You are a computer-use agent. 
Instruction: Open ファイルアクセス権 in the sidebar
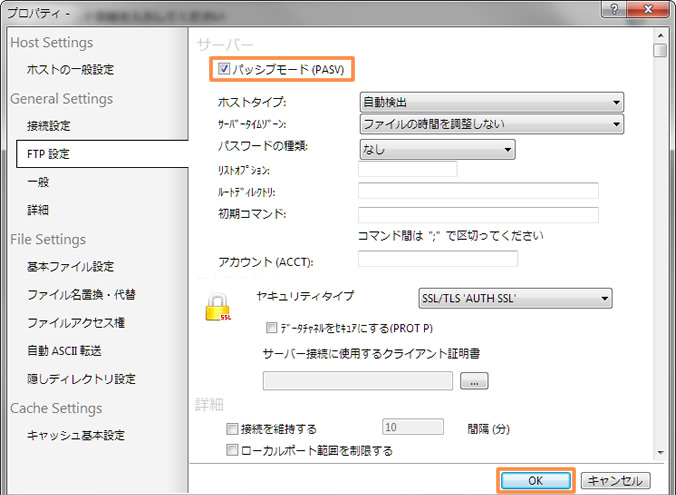[x=76, y=323]
